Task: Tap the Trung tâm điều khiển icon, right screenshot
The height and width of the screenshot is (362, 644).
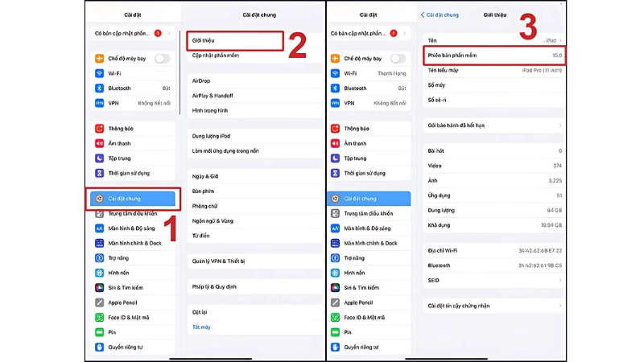Action: click(335, 213)
